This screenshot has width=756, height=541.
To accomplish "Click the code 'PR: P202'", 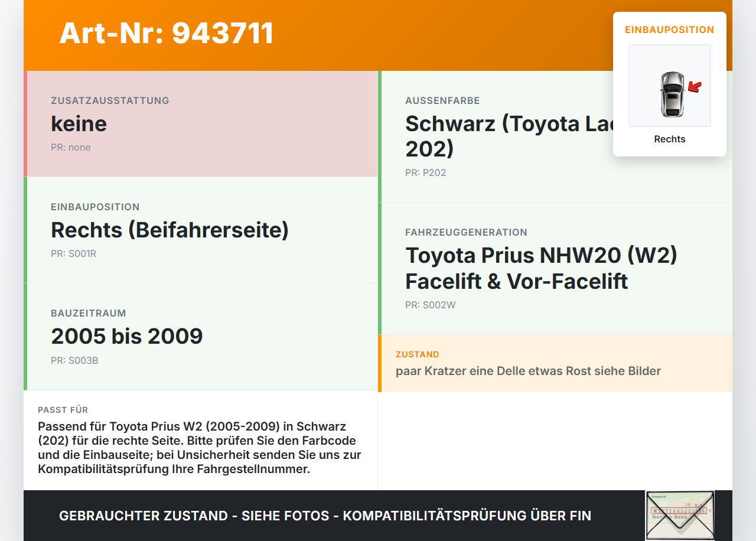I will coord(426,172).
